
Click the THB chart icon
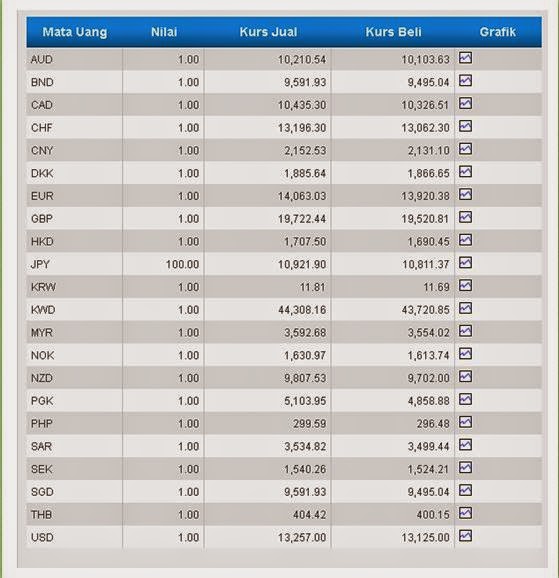point(465,513)
